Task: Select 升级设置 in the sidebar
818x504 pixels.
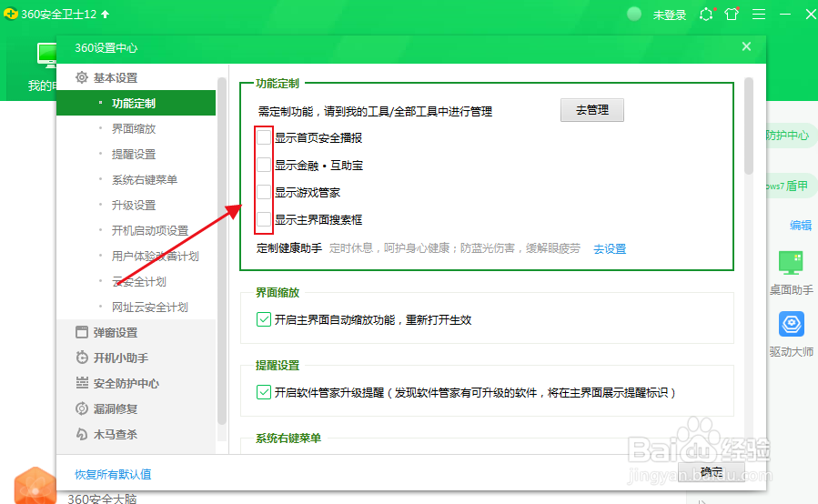Action: (136, 205)
